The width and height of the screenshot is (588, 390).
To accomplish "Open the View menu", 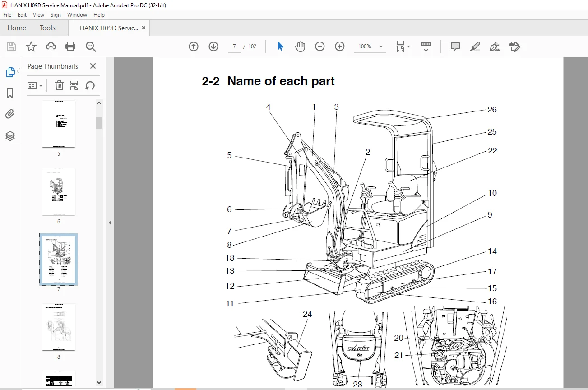I will pos(38,15).
